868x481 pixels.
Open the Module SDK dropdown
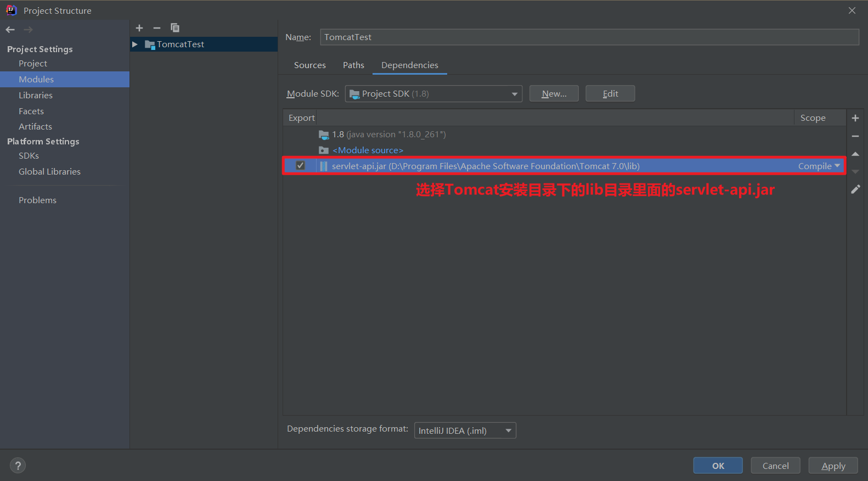(x=433, y=94)
